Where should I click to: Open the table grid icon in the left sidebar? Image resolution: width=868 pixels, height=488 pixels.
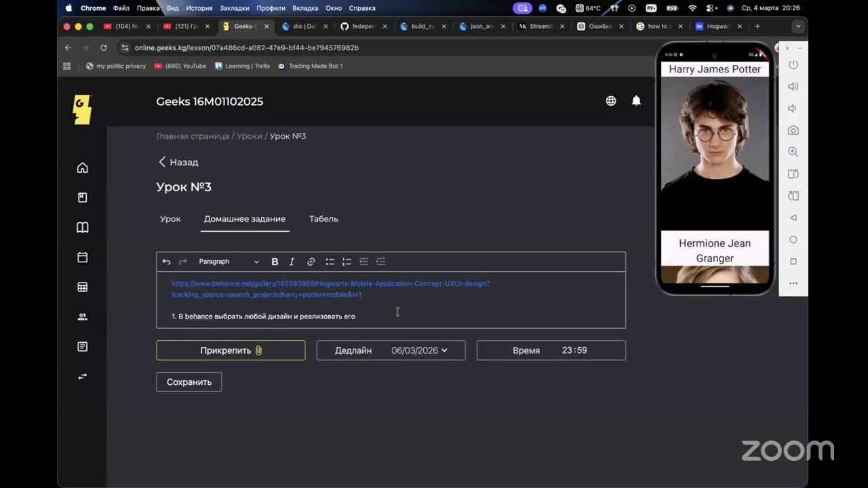[x=83, y=287]
